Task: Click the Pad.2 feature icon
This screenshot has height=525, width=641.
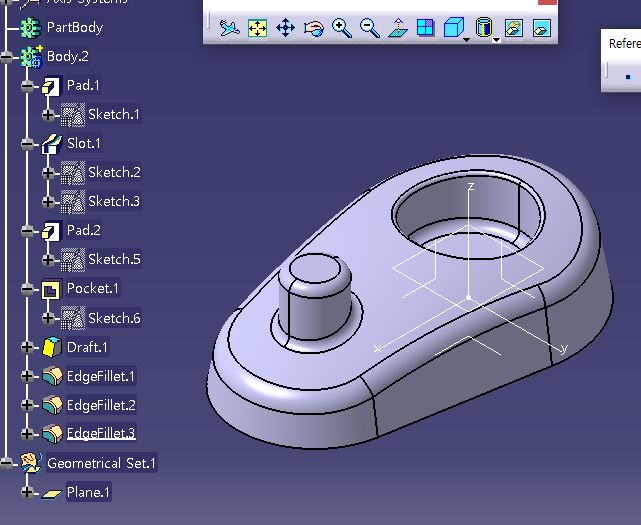Action: [52, 231]
